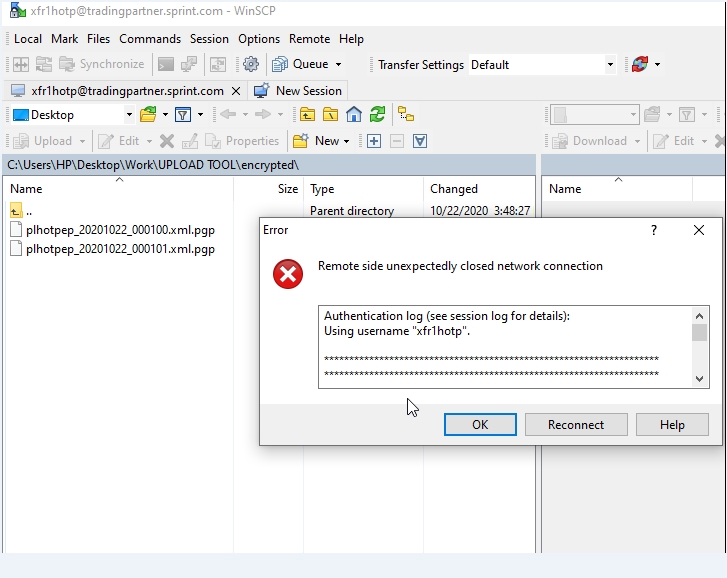Click the Refresh directory icon

pos(377,115)
